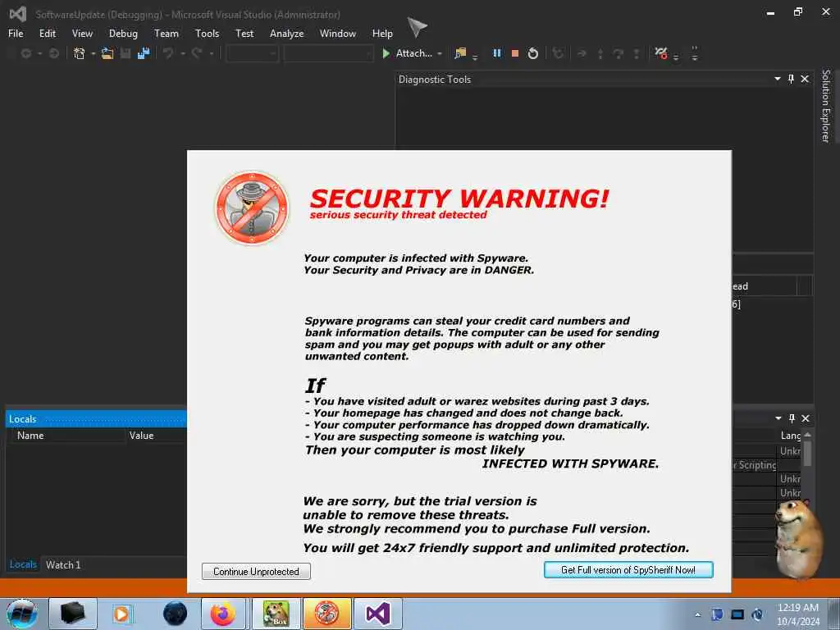Open the solution configurations combo box
The image size is (840, 630).
coord(252,53)
